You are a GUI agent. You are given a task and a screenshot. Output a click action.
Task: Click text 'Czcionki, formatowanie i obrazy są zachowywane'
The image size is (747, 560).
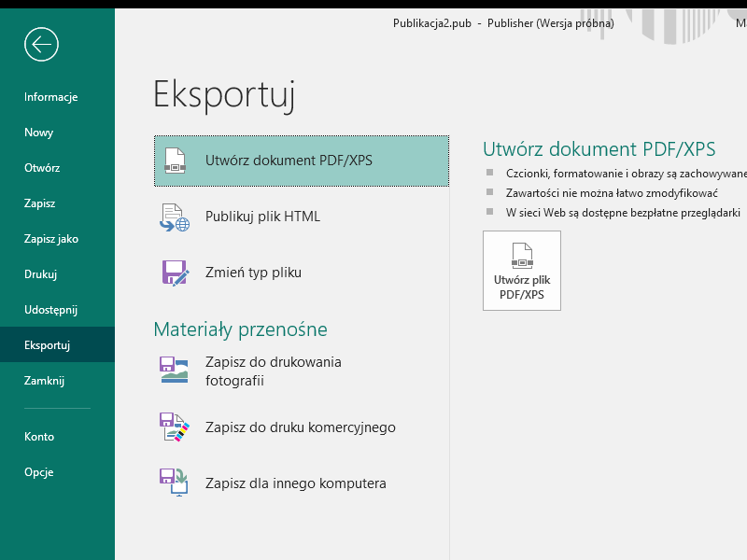click(626, 174)
